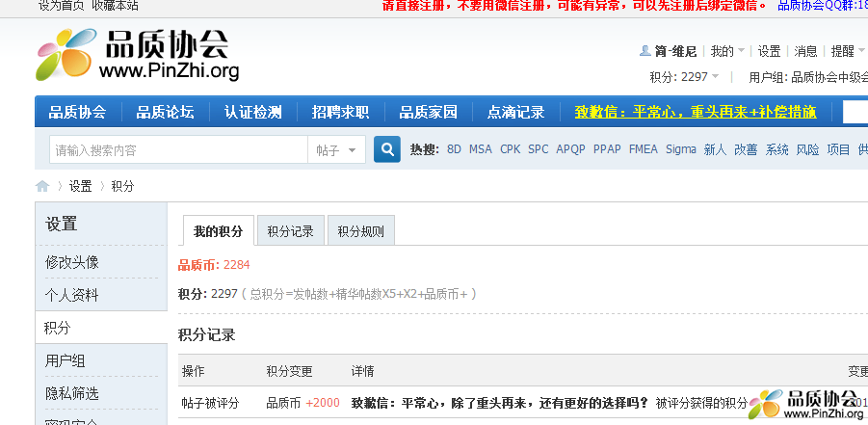This screenshot has width=868, height=425.
Task: Click the hot search term 项目
Action: pos(838,149)
